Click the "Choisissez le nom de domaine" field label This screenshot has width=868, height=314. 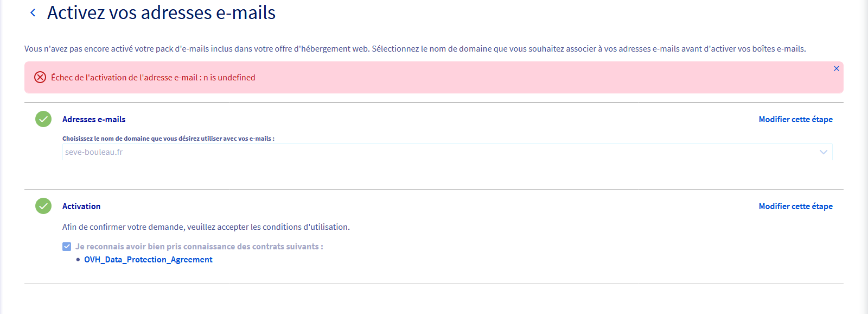pos(168,139)
